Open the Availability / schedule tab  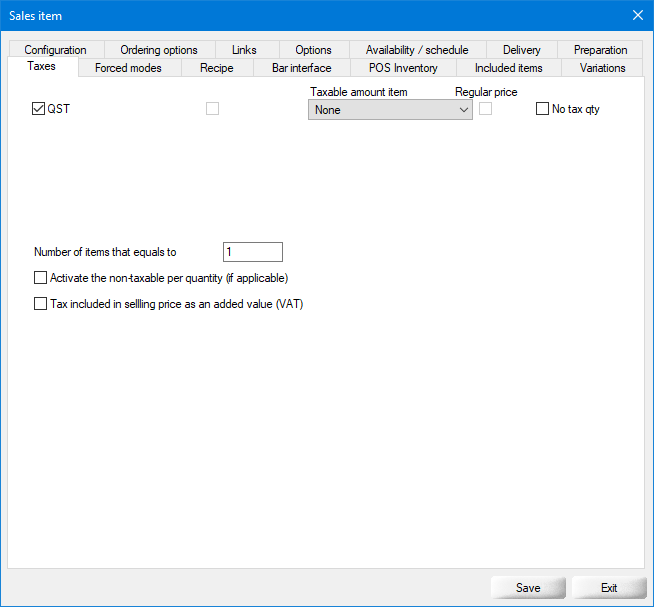417,50
